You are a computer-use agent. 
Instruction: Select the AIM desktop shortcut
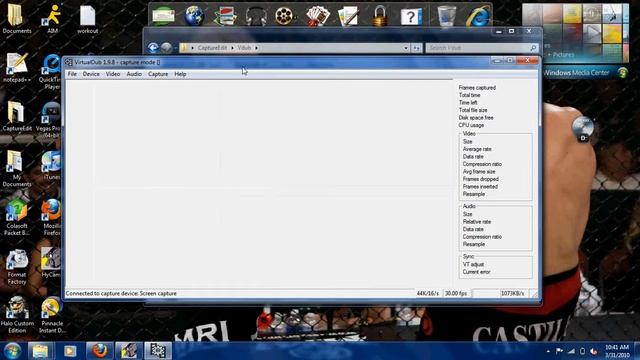(52, 18)
